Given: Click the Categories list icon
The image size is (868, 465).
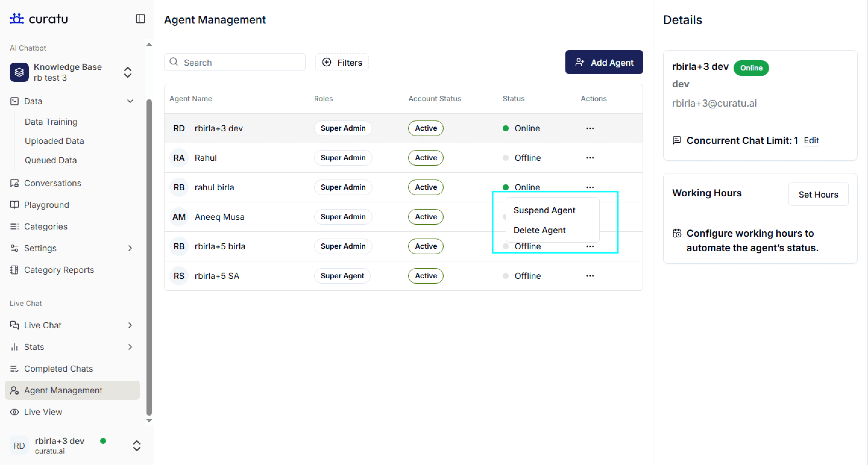Looking at the screenshot, I should pyautogui.click(x=14, y=226).
